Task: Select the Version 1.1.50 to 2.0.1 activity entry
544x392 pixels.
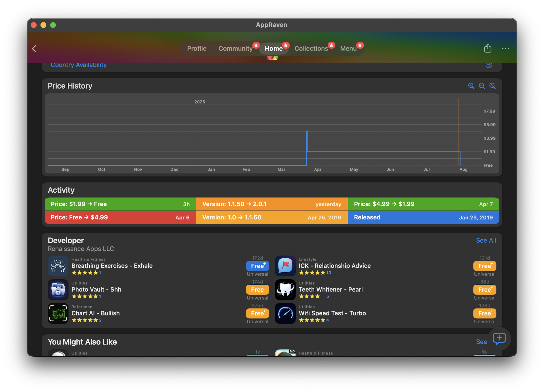Action: click(272, 204)
